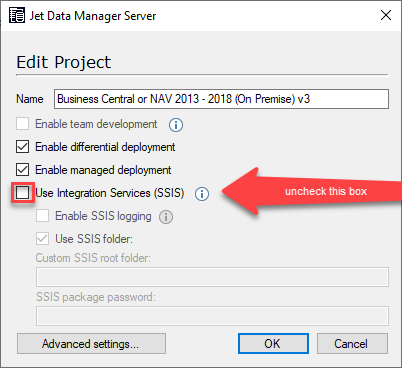
Task: Confirm changes with OK button
Action: coord(273,344)
